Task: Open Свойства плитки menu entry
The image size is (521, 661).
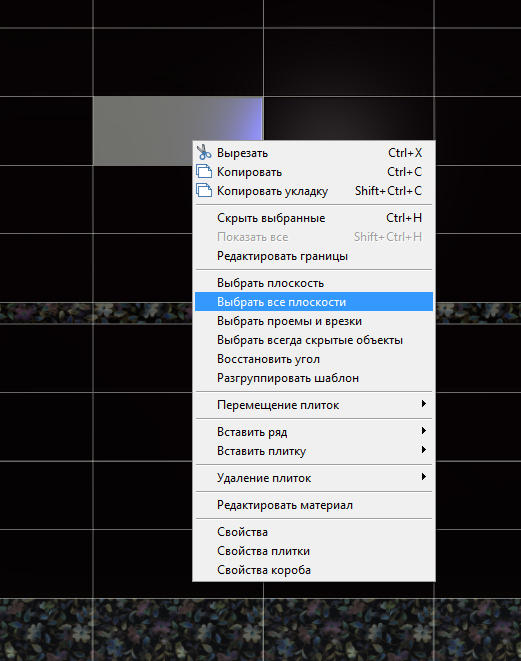Action: pyautogui.click(x=314, y=551)
